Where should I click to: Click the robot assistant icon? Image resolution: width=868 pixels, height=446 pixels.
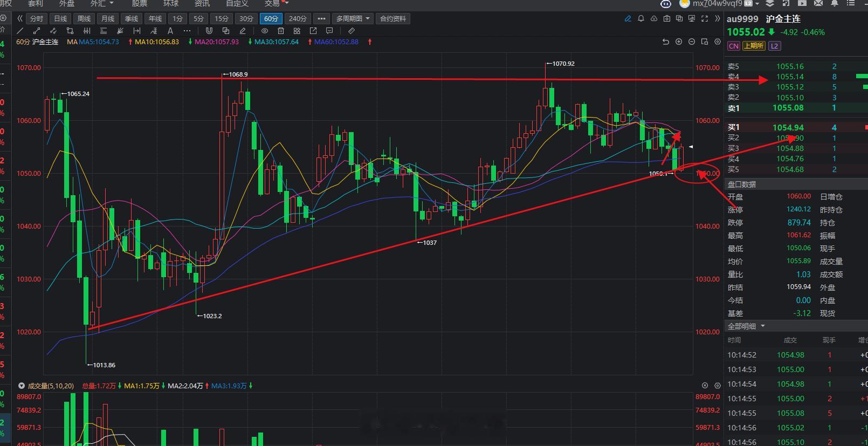click(x=666, y=3)
